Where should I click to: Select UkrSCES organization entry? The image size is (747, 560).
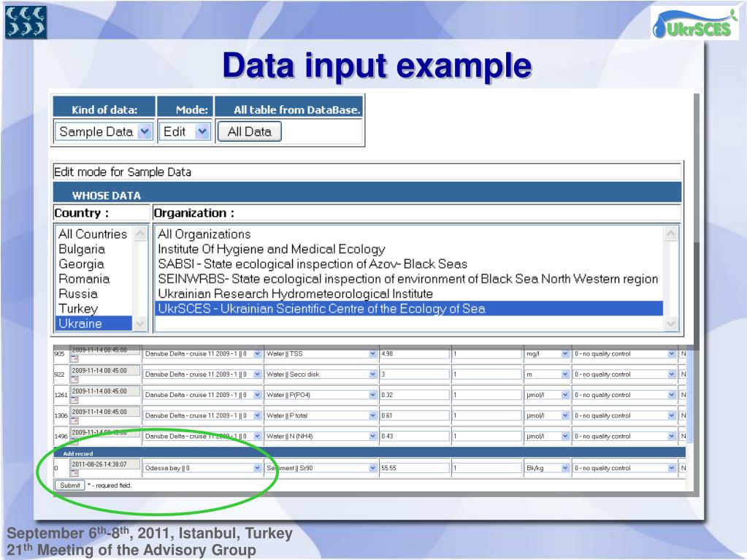[409, 309]
